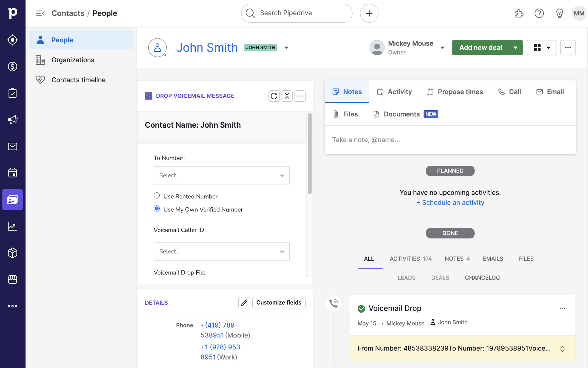Open Products box icon in sidebar

point(13,253)
